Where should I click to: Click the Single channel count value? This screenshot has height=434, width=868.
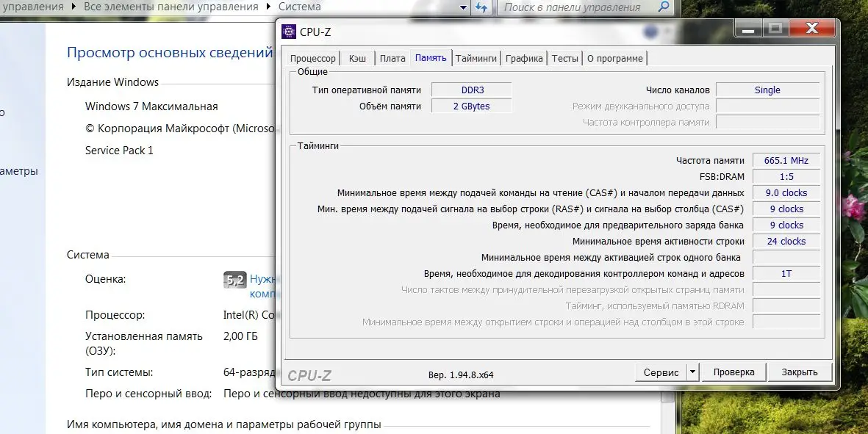click(x=767, y=90)
